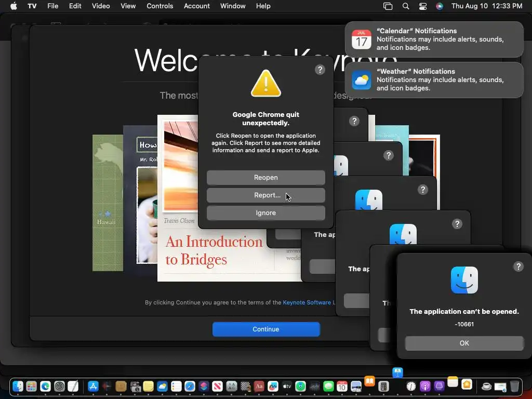Click "The application can't be opened." text
532x399 pixels.
coord(464,312)
